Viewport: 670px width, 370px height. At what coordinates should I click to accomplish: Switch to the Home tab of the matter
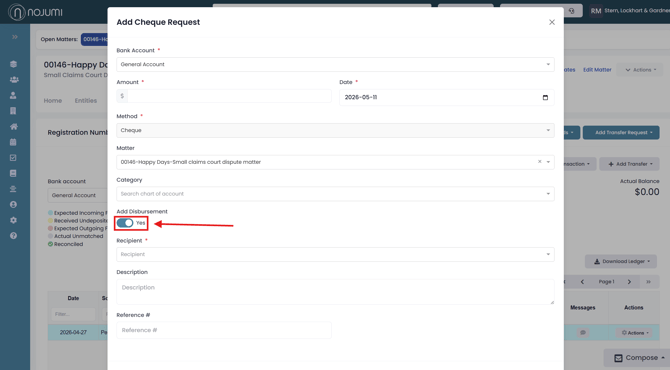click(x=53, y=101)
